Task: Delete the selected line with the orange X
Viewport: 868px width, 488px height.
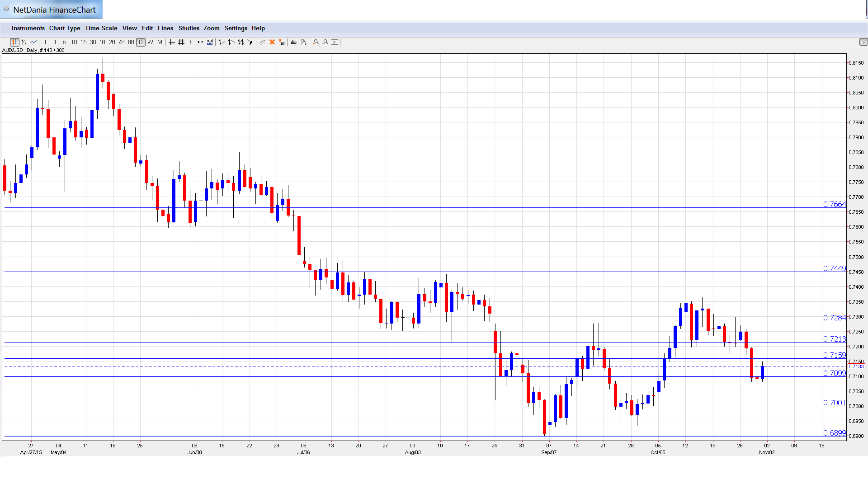Action: [272, 42]
